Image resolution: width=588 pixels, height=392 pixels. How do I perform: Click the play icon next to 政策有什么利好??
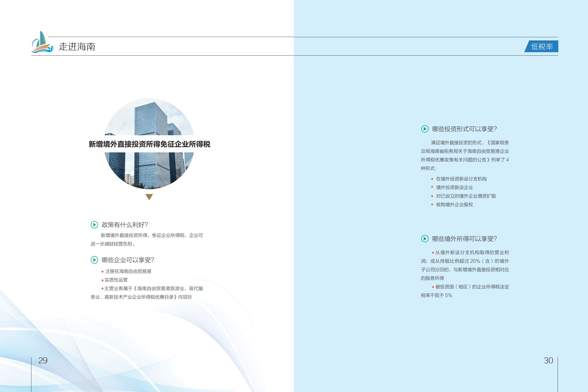click(x=94, y=225)
